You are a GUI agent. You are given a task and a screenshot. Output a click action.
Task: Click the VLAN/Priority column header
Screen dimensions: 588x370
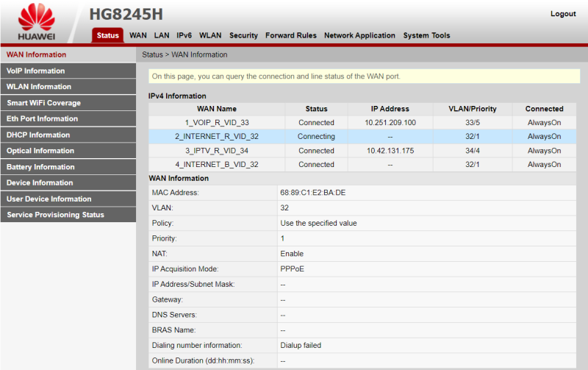tap(473, 109)
